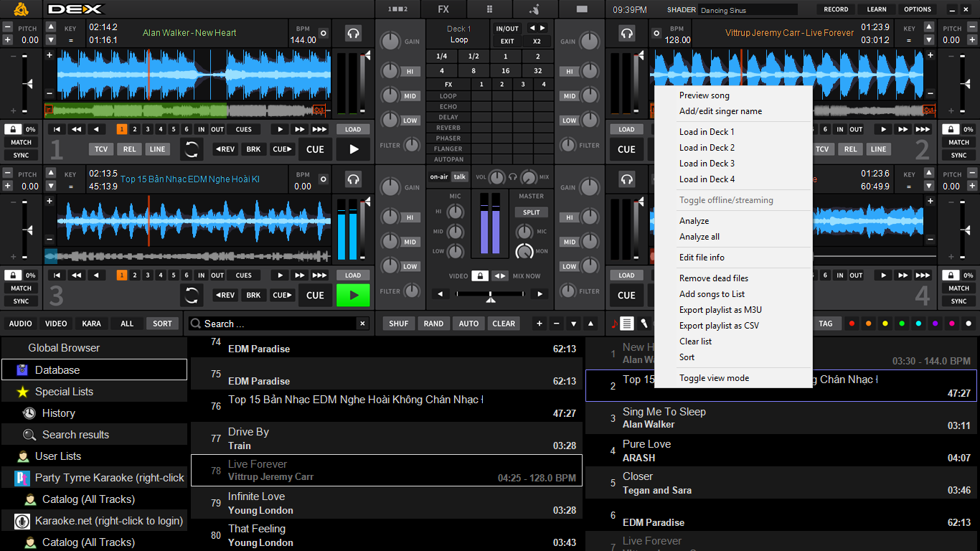The width and height of the screenshot is (980, 551).
Task: Raise Deck 1 key with up arrow
Action: [50, 27]
